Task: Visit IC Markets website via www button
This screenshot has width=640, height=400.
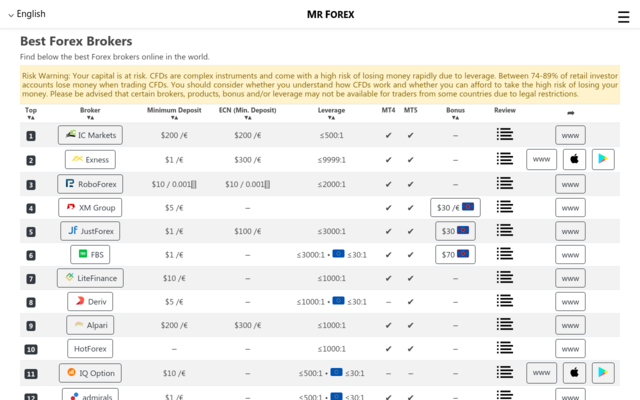Action: point(570,135)
